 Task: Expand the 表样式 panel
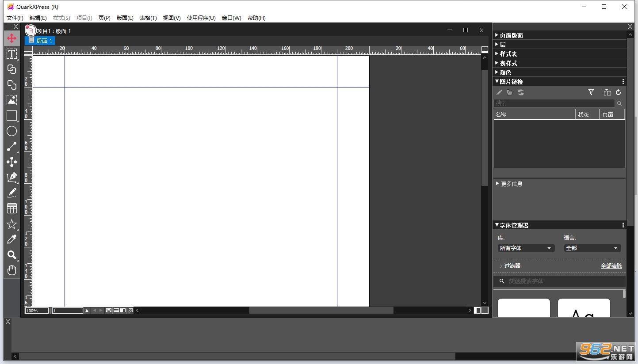point(497,63)
